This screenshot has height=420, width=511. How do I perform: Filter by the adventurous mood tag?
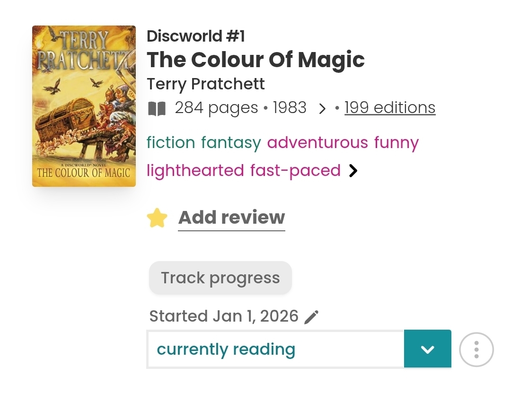317,142
